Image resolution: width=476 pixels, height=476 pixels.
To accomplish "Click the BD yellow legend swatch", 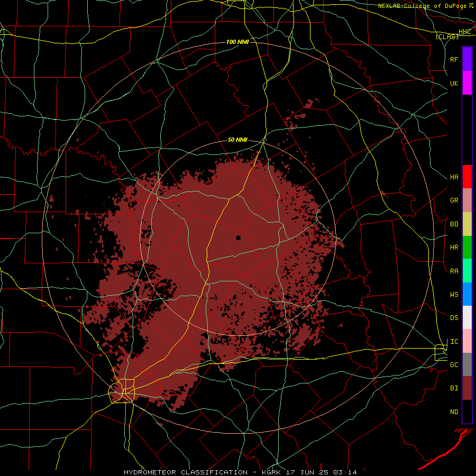I will [467, 224].
